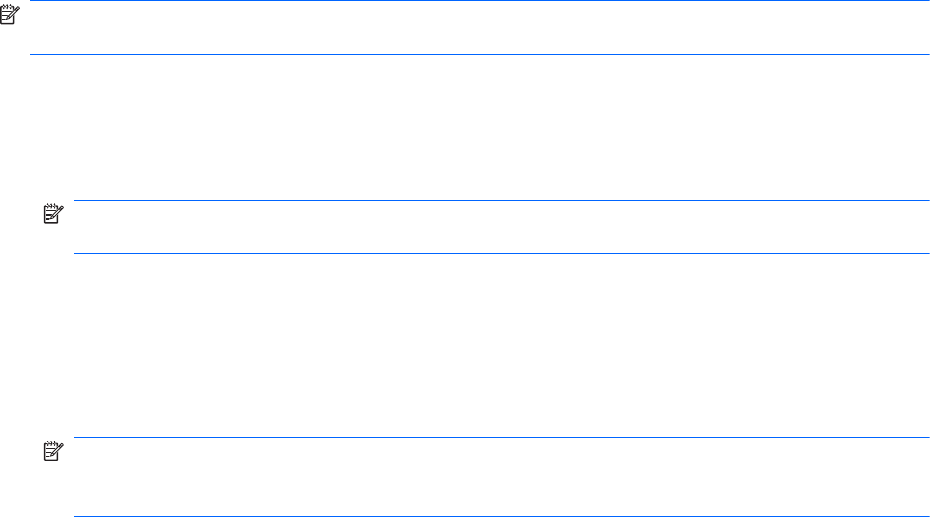Click the blue line below the first note
930x517 pixels.
[470, 54]
